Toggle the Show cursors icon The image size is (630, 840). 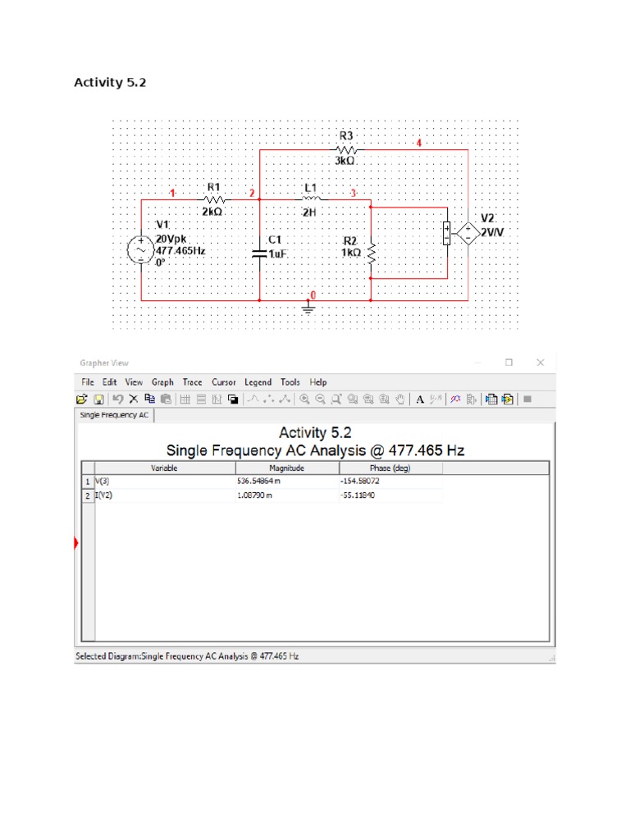click(217, 399)
